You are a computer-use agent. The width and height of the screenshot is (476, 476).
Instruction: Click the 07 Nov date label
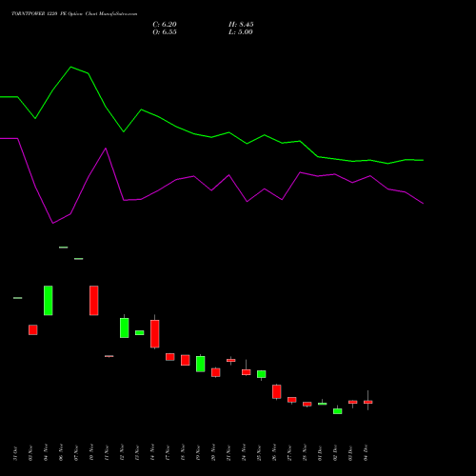pos(76,453)
